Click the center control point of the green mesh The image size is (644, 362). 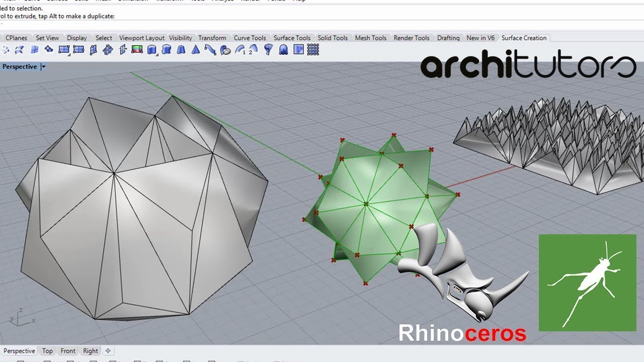coord(366,204)
